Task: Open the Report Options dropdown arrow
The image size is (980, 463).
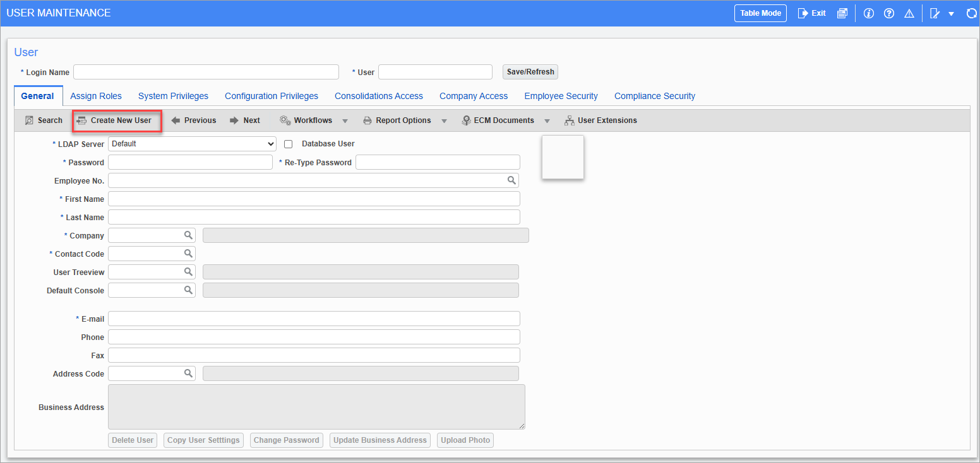Action: (x=444, y=120)
